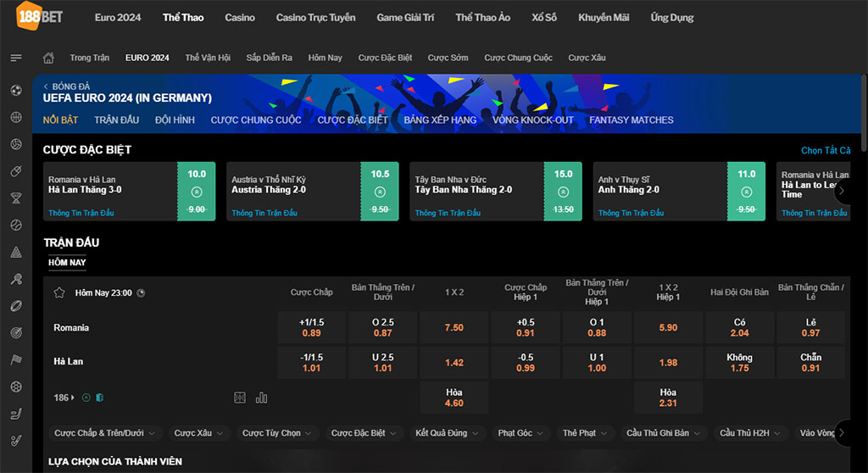
Task: Click Chọn Tất Cả link
Action: point(826,150)
